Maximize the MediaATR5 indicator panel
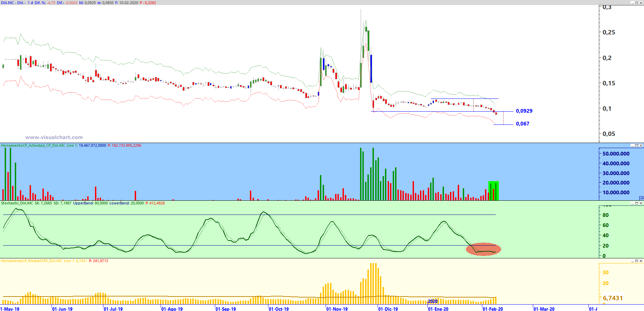 [637, 261]
